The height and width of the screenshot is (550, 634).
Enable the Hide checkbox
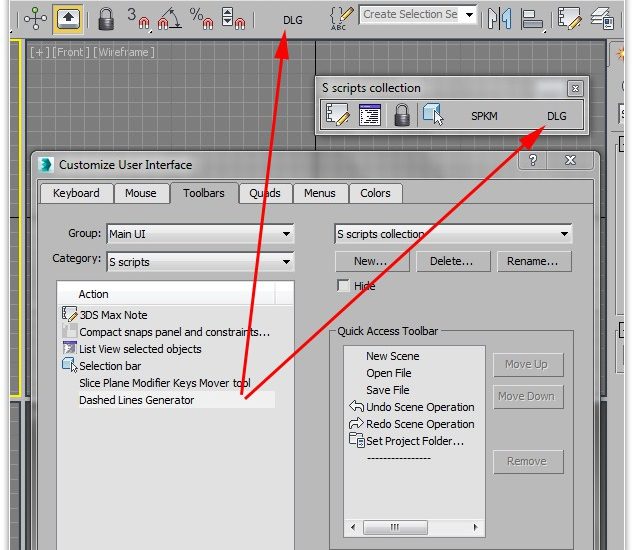[x=343, y=286]
